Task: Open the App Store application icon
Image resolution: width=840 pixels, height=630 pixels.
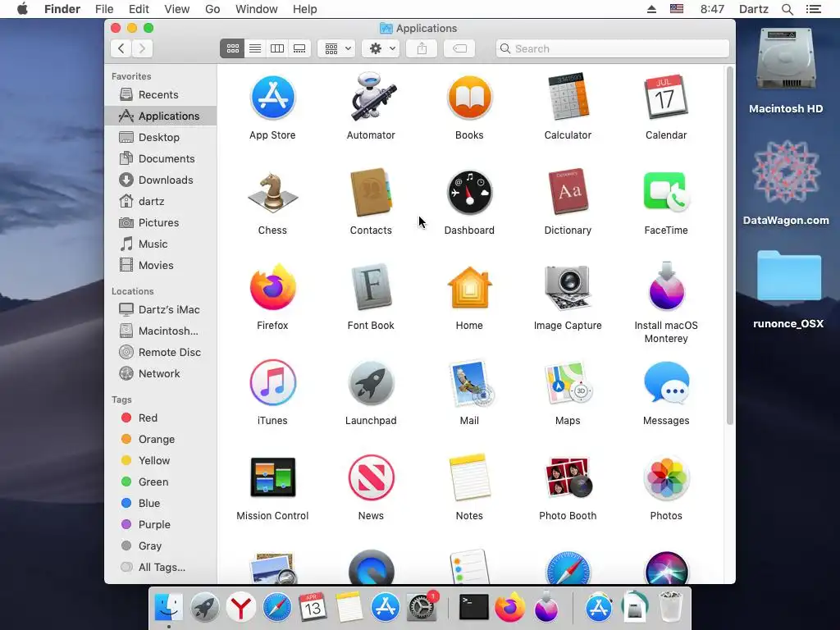Action: [272, 98]
